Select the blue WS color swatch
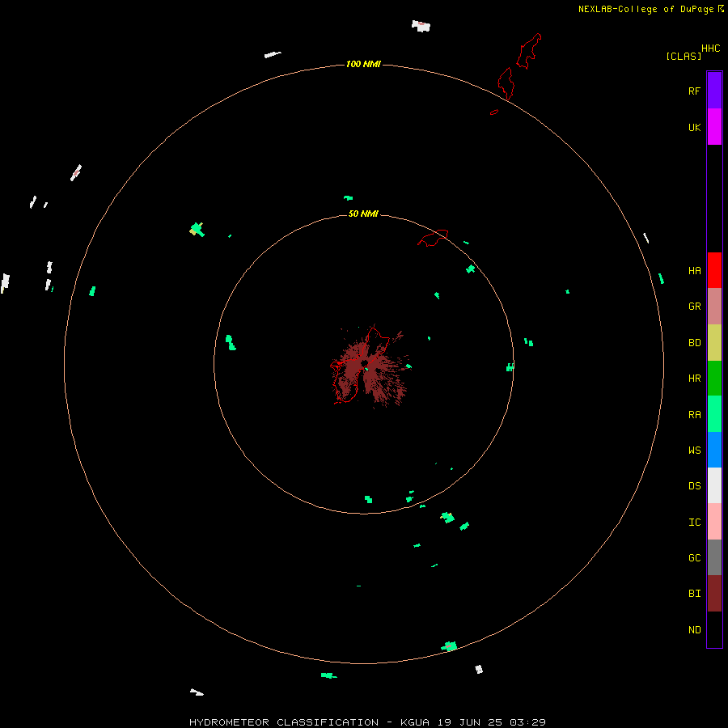This screenshot has width=728, height=728. tap(714, 450)
